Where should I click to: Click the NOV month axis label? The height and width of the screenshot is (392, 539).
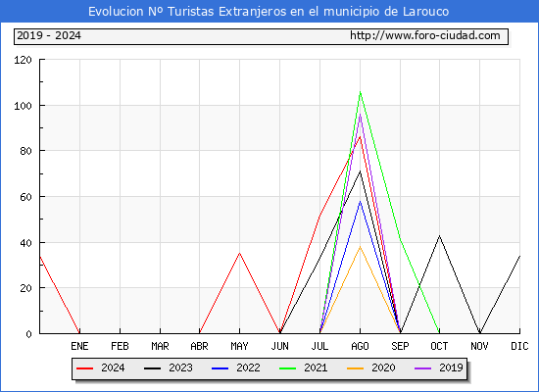point(479,346)
